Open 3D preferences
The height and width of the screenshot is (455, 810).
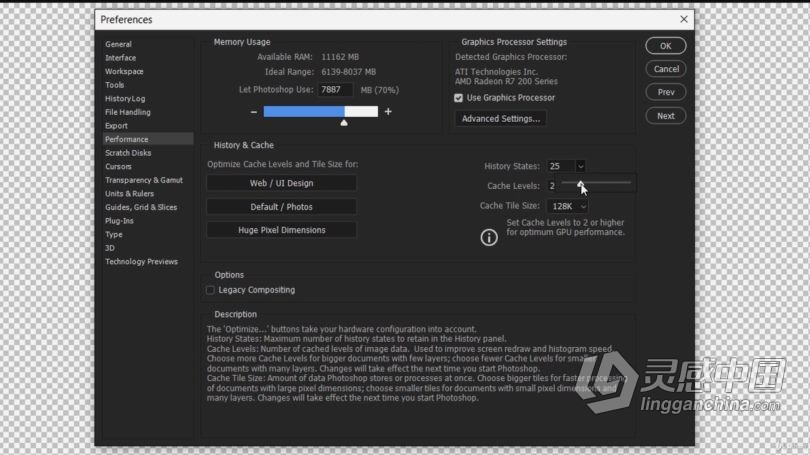point(110,248)
